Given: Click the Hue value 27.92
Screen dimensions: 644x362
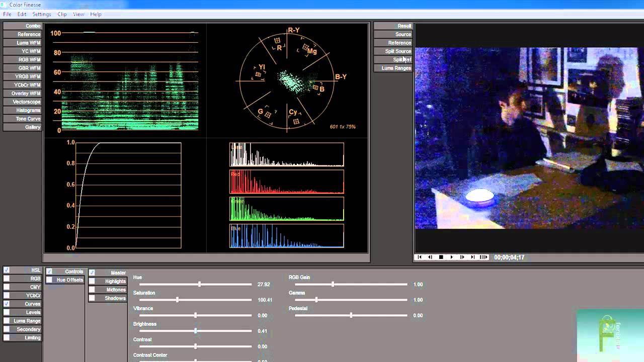Looking at the screenshot, I should [264, 285].
